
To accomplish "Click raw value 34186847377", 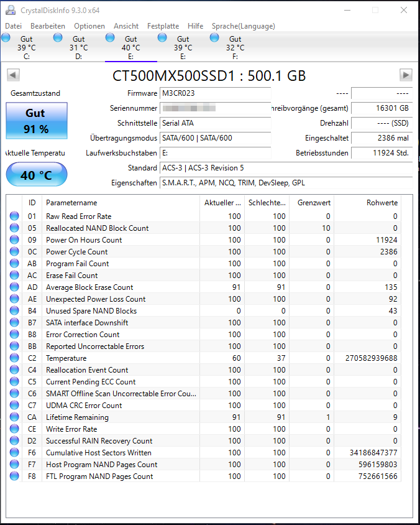I will (x=373, y=452).
